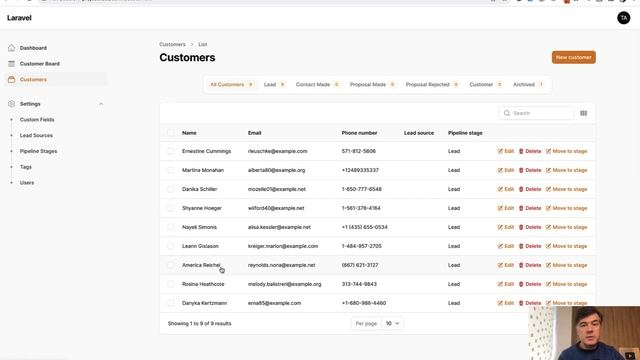Image resolution: width=640 pixels, height=360 pixels.
Task: Switch to the All Customers tab
Action: coord(231,84)
